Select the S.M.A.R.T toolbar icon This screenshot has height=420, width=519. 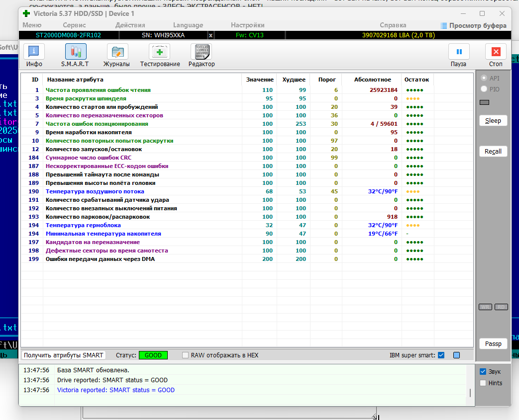75,52
